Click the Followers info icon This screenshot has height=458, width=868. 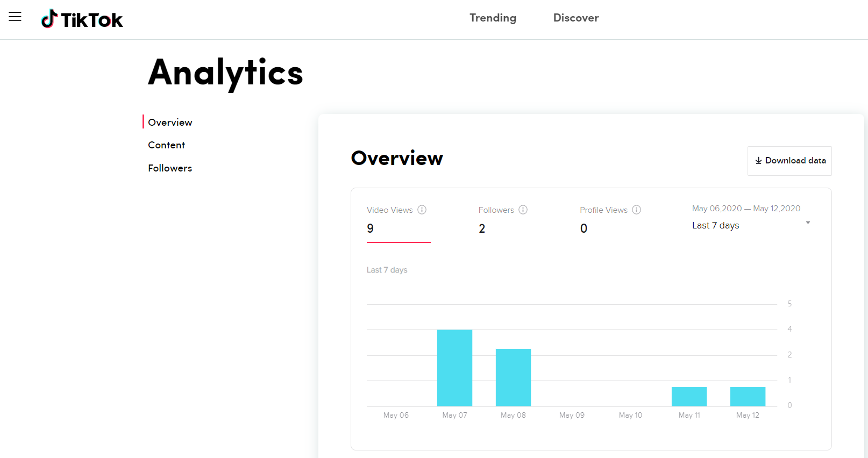point(523,210)
